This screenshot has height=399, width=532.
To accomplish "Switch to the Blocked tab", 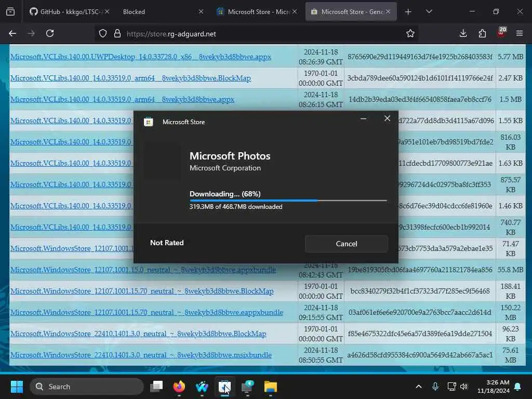I will (163, 12).
